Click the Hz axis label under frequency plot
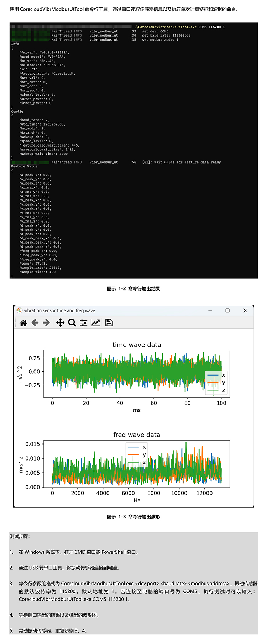Viewport: 267px width, 644px height. pos(137,500)
